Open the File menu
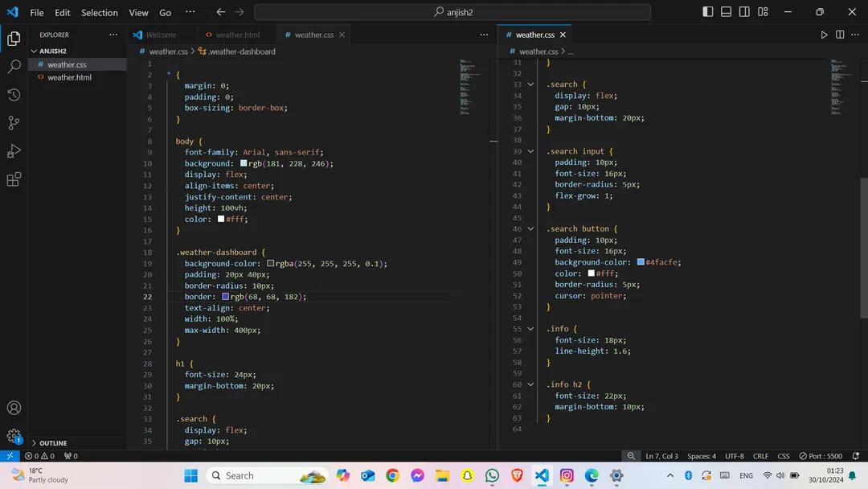Viewport: 868px width, 489px height. coord(36,12)
